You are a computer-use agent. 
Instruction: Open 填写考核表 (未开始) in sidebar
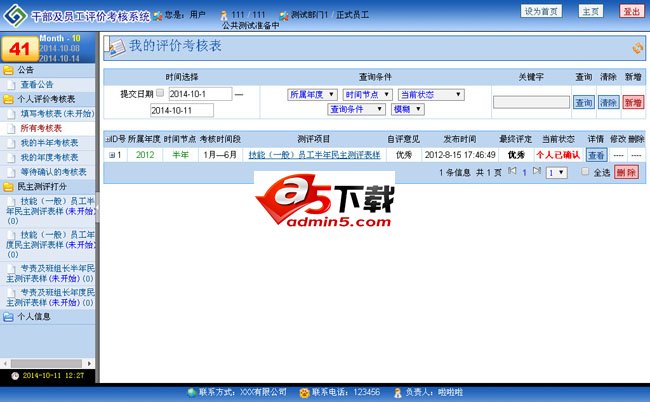pyautogui.click(x=58, y=114)
